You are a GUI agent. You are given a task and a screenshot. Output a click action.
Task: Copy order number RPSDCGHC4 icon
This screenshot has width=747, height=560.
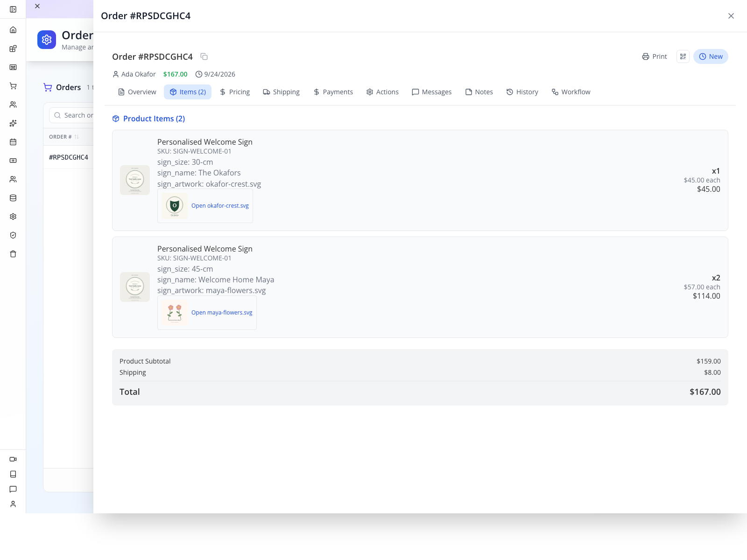[x=204, y=56]
